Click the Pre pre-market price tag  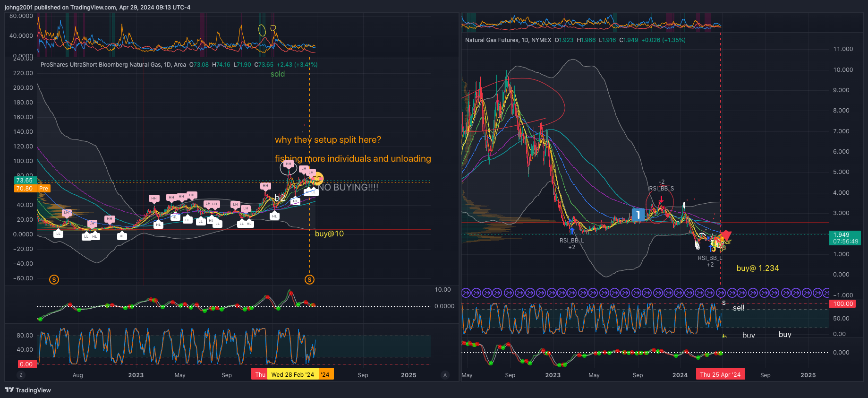click(x=43, y=189)
